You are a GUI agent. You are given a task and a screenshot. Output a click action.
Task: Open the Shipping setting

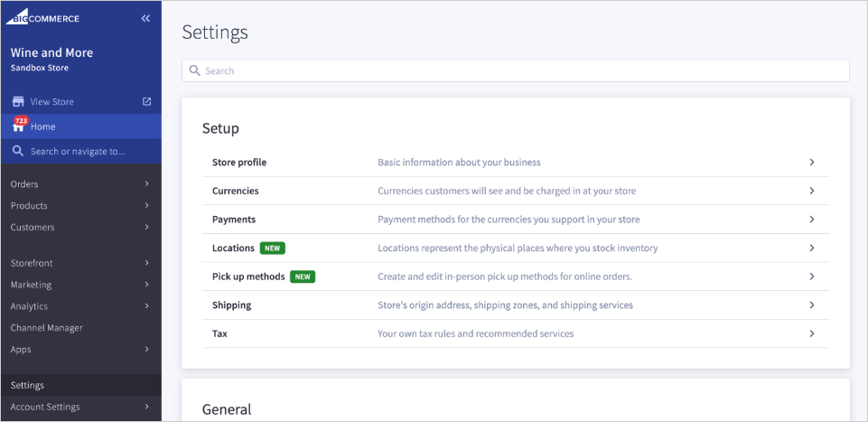point(516,305)
